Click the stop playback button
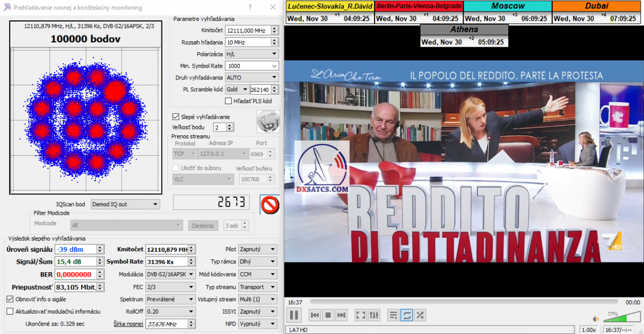 (x=328, y=315)
